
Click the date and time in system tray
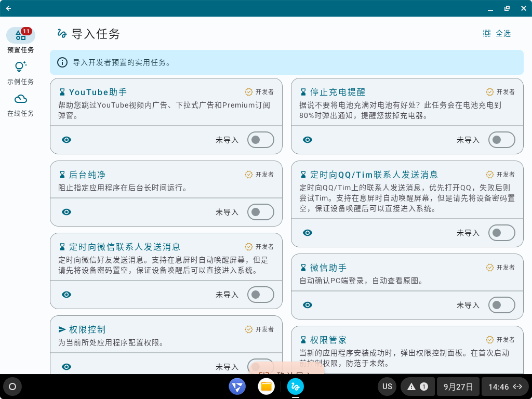point(458,387)
